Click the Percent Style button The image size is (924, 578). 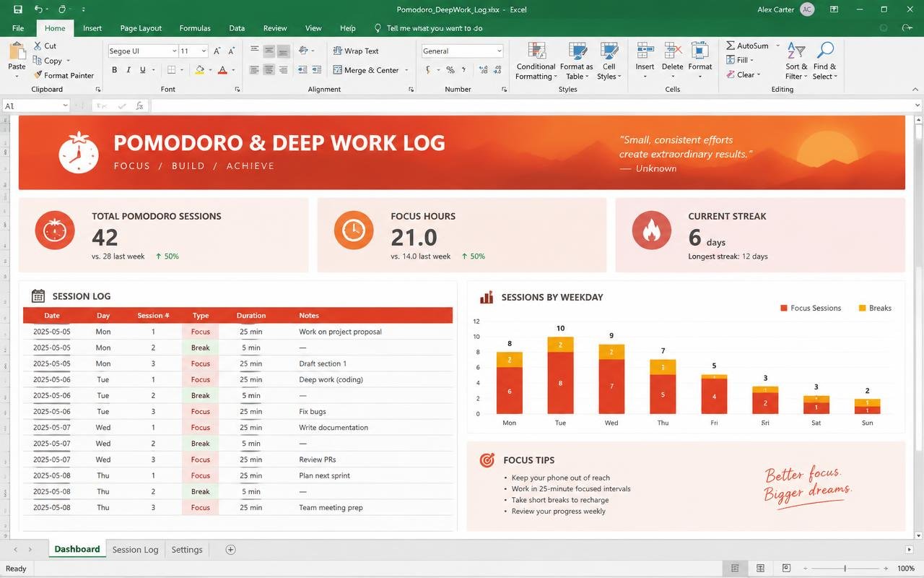click(450, 70)
